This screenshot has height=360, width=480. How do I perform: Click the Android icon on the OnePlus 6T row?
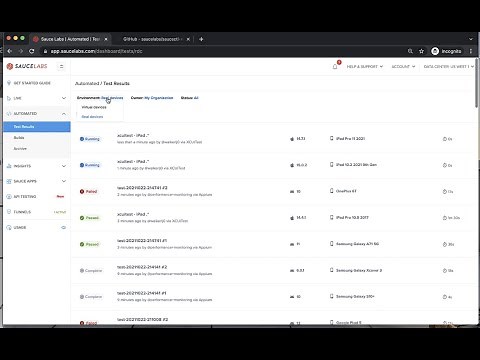(292, 192)
